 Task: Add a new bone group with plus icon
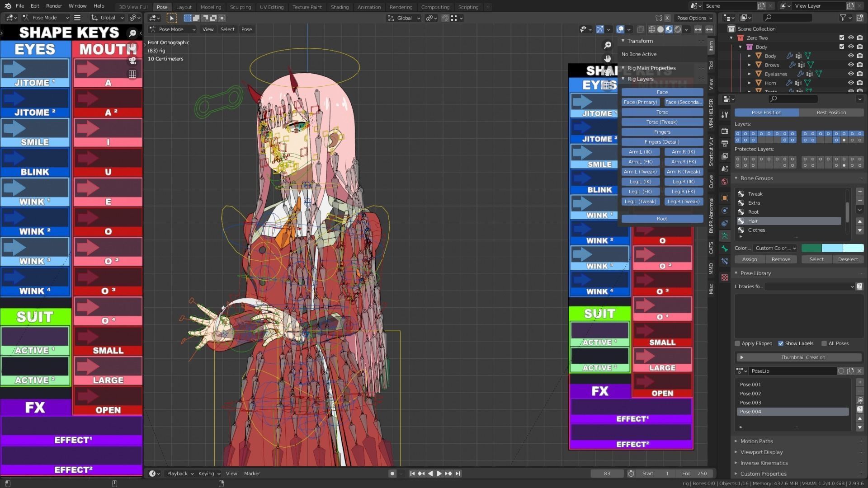[860, 192]
